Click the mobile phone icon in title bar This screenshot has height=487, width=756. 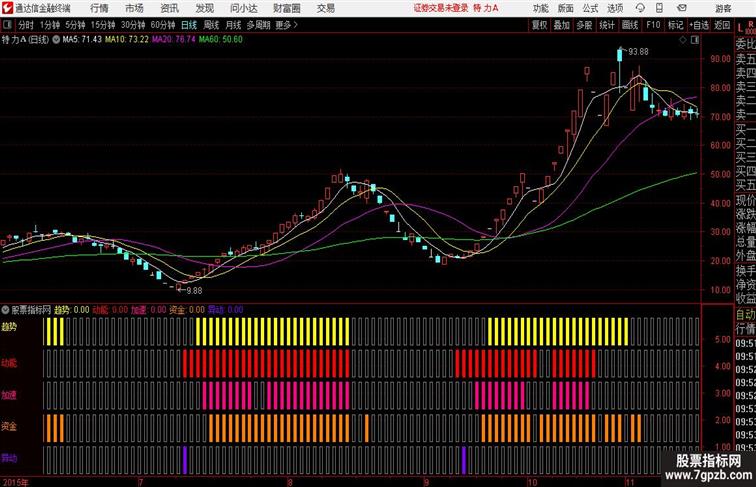[x=659, y=8]
